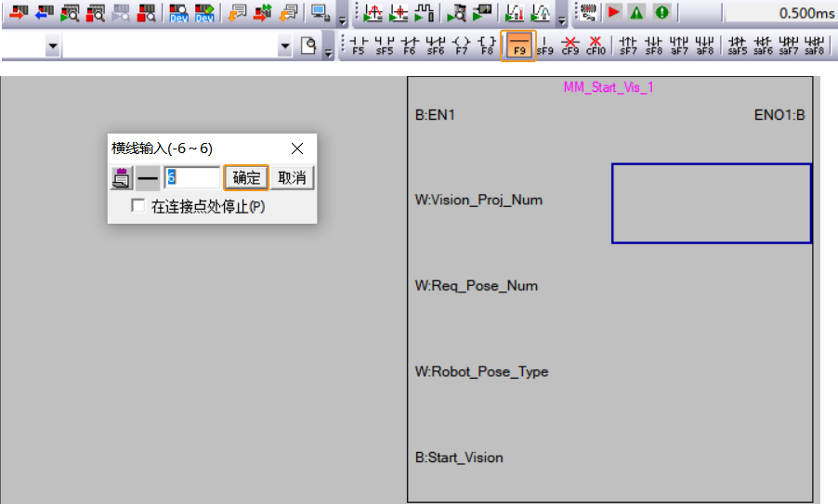Image resolution: width=838 pixels, height=504 pixels.
Task: Click 取消 to cancel the dialog
Action: pos(292,178)
